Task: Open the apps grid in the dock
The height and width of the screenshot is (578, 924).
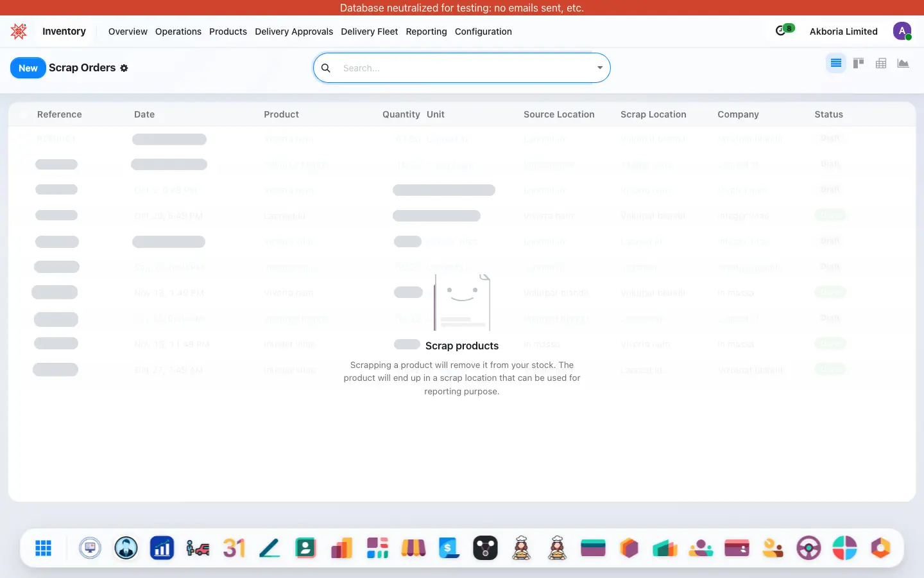Action: (43, 548)
